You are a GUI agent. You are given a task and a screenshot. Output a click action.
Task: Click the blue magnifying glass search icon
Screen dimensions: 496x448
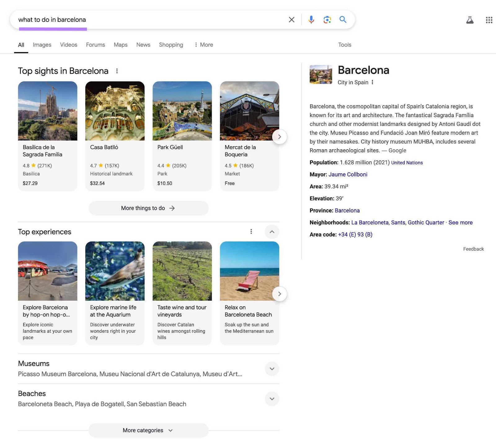pyautogui.click(x=343, y=20)
